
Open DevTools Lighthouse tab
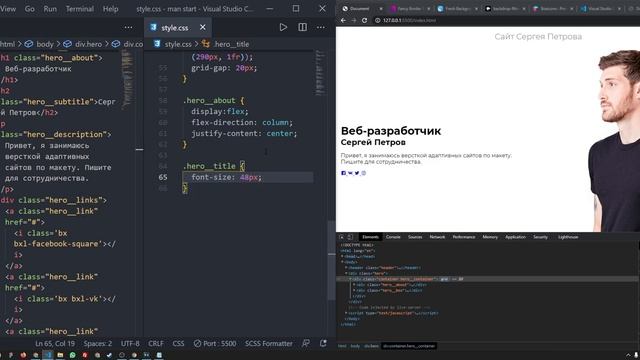pyautogui.click(x=568, y=237)
